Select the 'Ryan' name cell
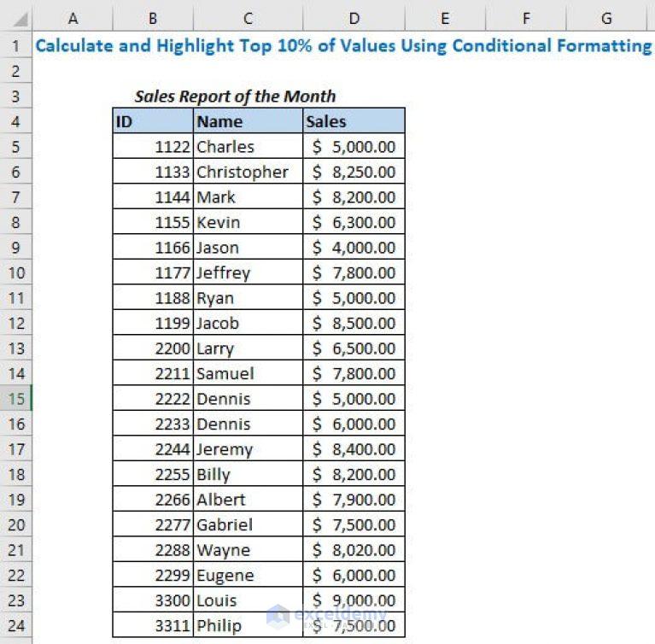Viewport: 655px width, 644px height. pyautogui.click(x=249, y=297)
